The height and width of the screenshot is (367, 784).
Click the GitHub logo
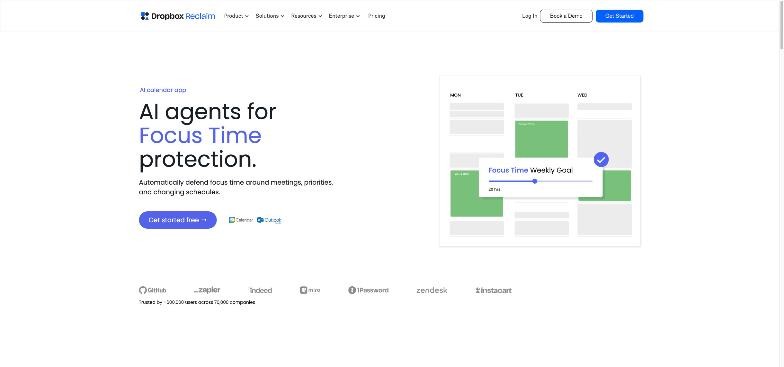pyautogui.click(x=152, y=290)
